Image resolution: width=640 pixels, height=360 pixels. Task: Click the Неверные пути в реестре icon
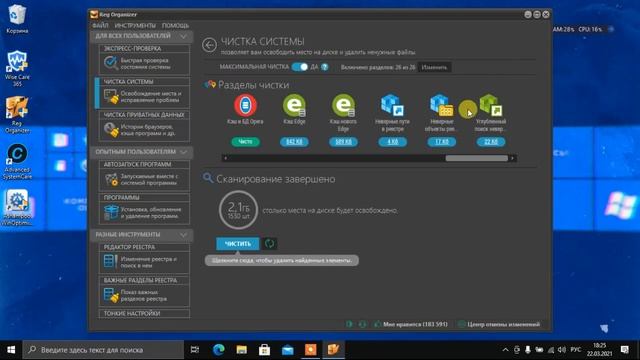[392, 105]
